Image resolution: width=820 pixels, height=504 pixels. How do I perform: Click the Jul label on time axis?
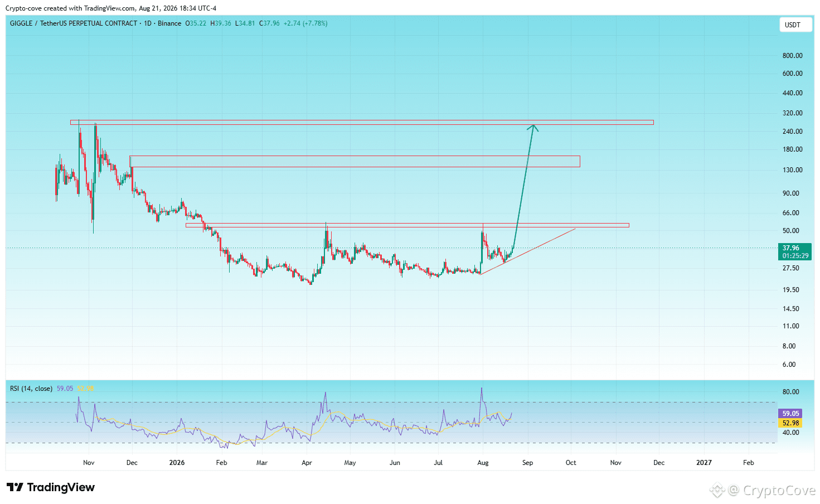(x=438, y=463)
